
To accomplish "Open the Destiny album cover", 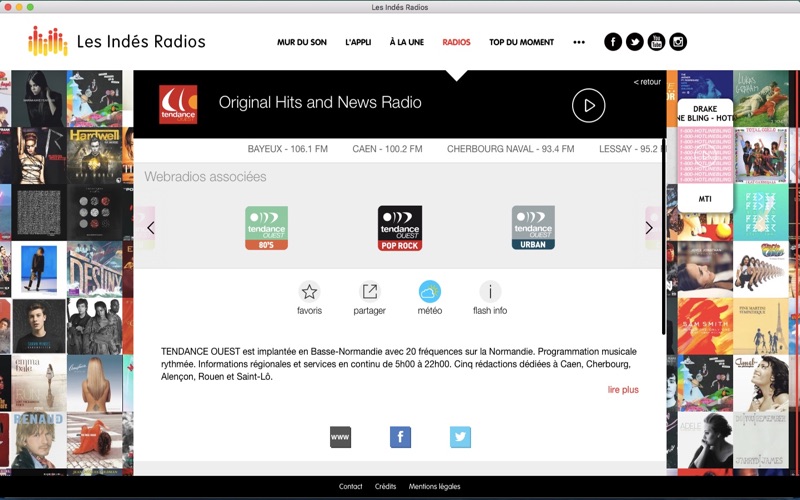I will pos(94,269).
